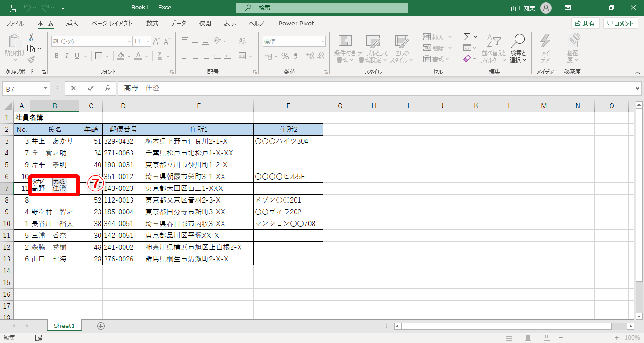
Task: Click the Save icon in the title bar
Action: point(14,8)
